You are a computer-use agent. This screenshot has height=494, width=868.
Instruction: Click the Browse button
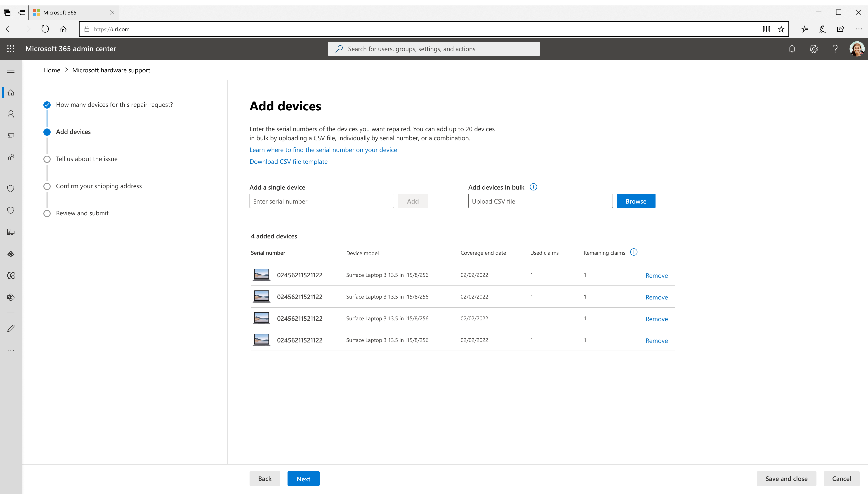point(636,201)
